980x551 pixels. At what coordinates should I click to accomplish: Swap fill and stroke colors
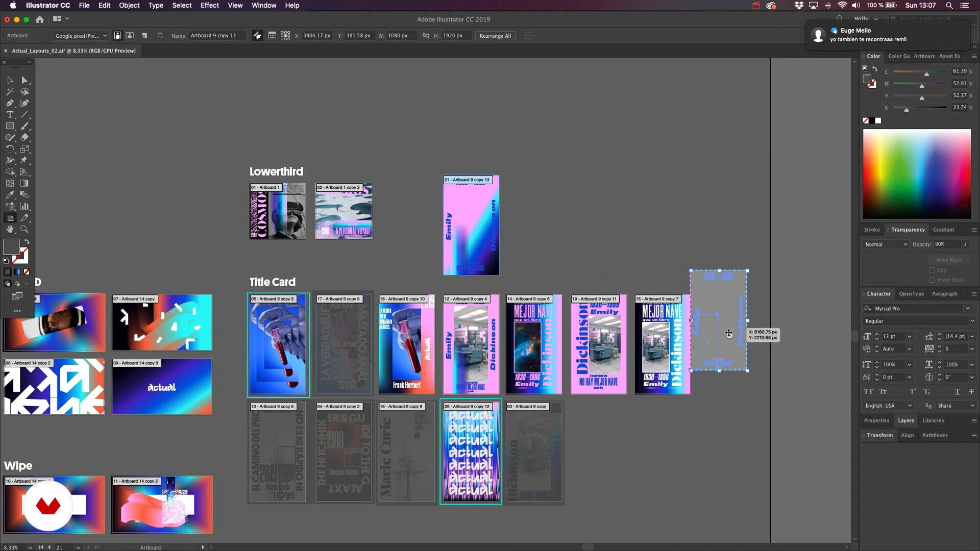coord(27,241)
